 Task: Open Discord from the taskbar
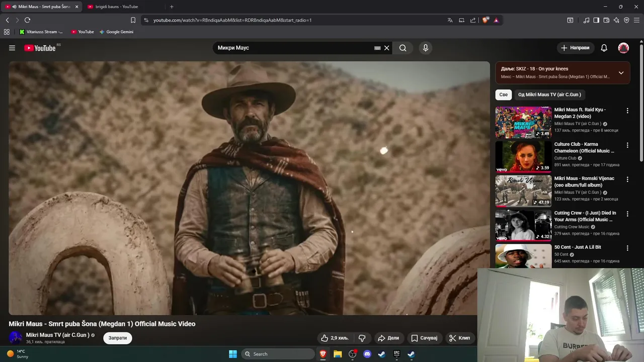click(367, 354)
